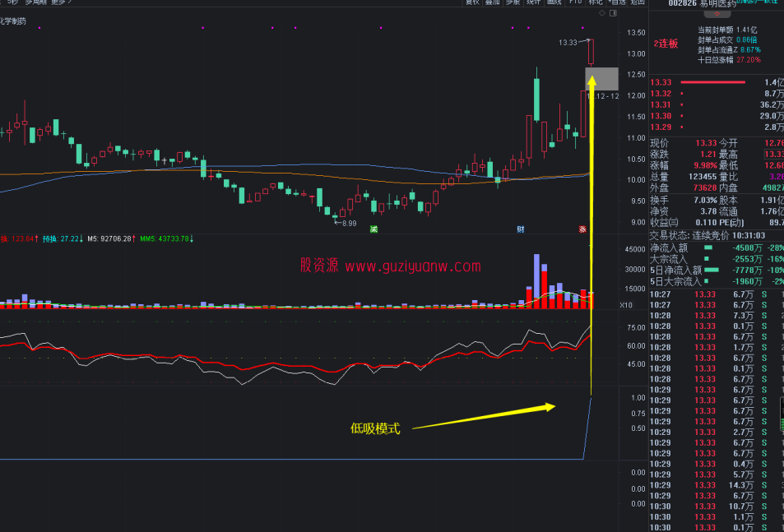Click the 交易状态 连续竞价 status line
Image resolution: width=784 pixels, height=532 pixels.
coord(707,235)
